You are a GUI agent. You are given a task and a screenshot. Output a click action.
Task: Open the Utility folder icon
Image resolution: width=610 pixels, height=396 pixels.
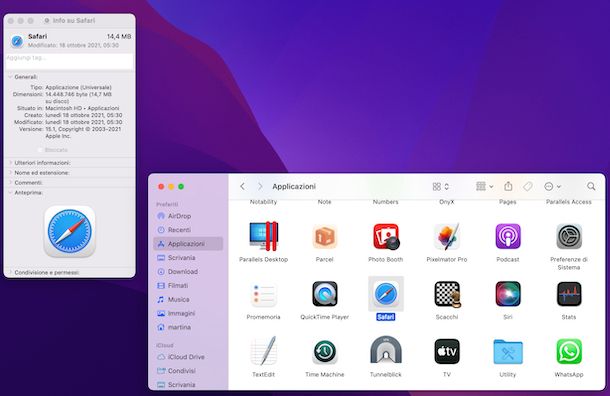(508, 352)
